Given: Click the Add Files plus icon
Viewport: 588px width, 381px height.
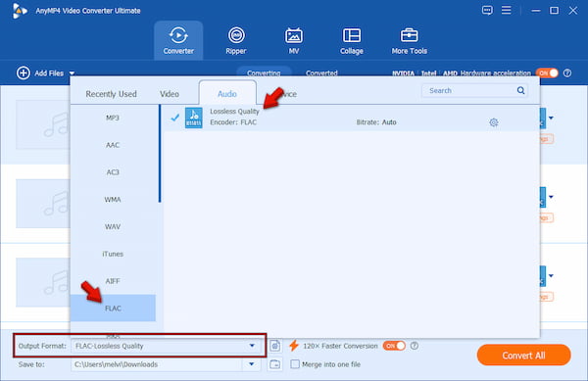Looking at the screenshot, I should (x=24, y=73).
